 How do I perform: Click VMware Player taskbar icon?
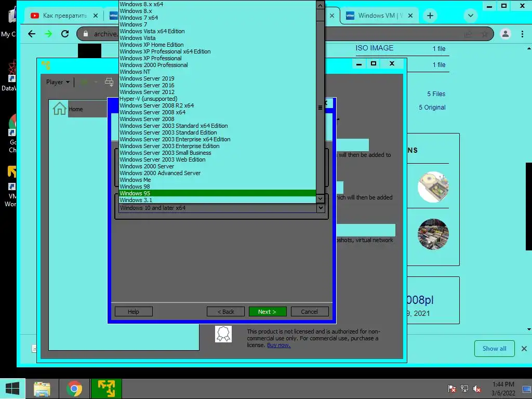106,389
